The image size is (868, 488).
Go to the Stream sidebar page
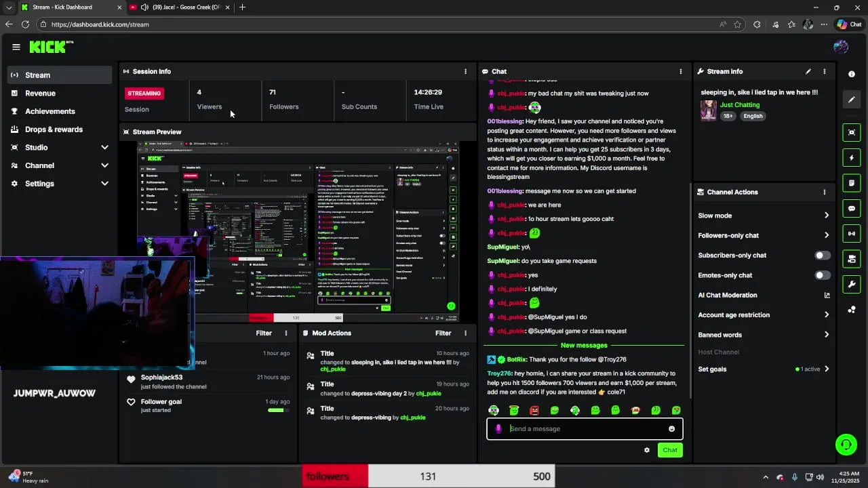[x=60, y=75]
